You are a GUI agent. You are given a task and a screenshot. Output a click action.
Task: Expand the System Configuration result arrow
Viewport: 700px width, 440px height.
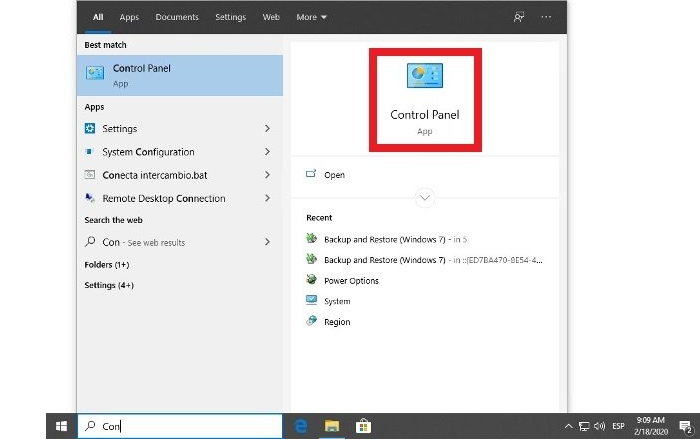click(267, 152)
